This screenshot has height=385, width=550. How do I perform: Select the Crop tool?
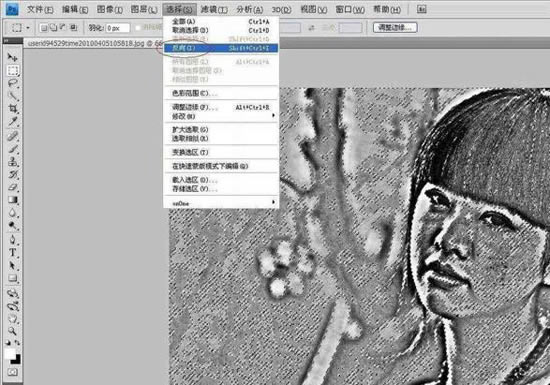(x=13, y=109)
